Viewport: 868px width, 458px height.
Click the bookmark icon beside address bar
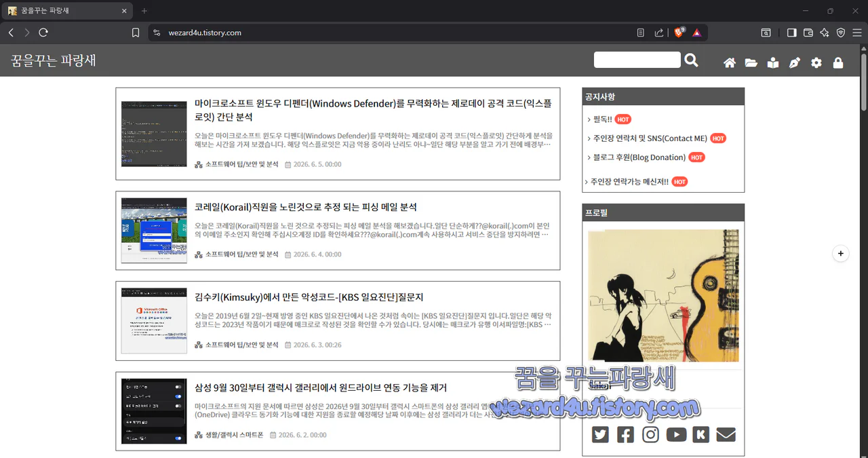point(136,33)
